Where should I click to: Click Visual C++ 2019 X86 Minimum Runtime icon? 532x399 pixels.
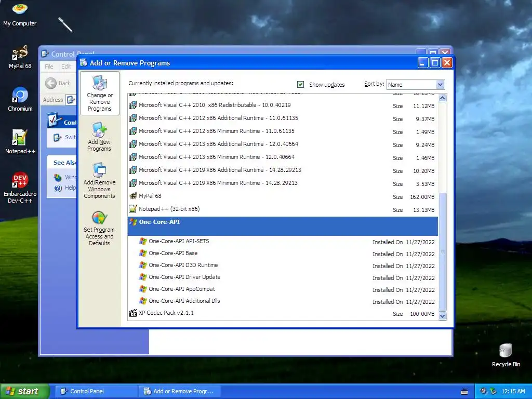(x=133, y=183)
